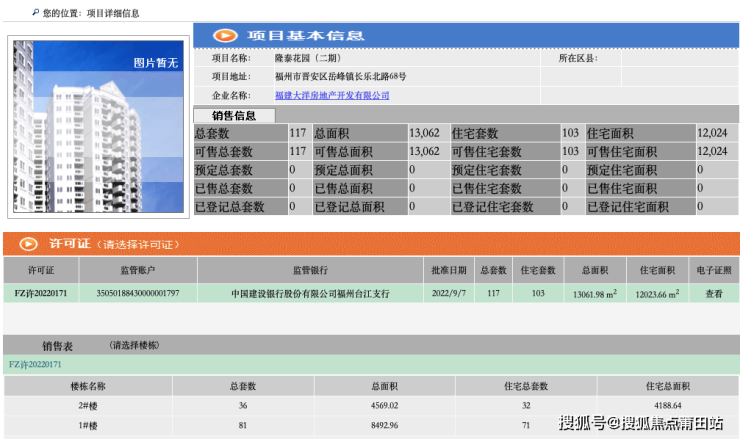Open the 福建大洋房地产开发有限公司 company link
Image resolution: width=740 pixels, height=439 pixels.
coord(332,96)
